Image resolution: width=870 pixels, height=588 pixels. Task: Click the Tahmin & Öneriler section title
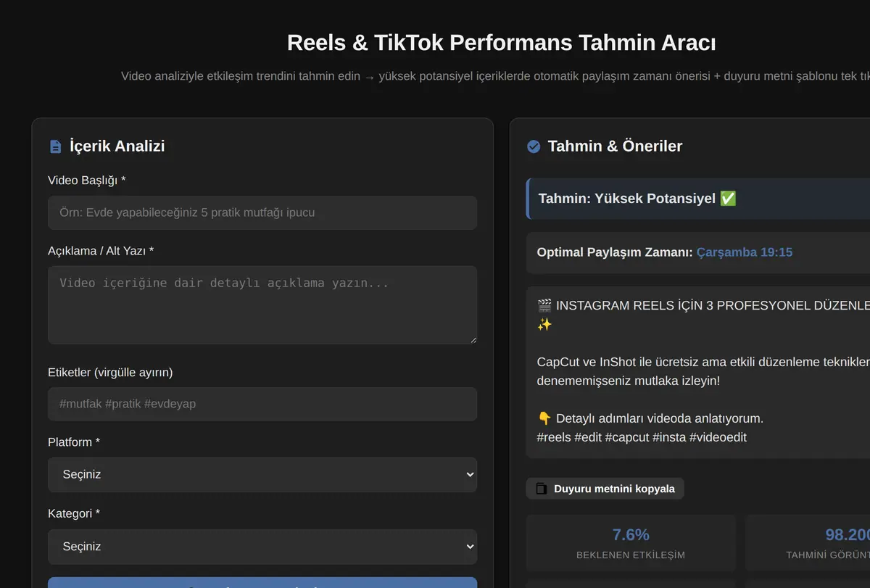615,146
